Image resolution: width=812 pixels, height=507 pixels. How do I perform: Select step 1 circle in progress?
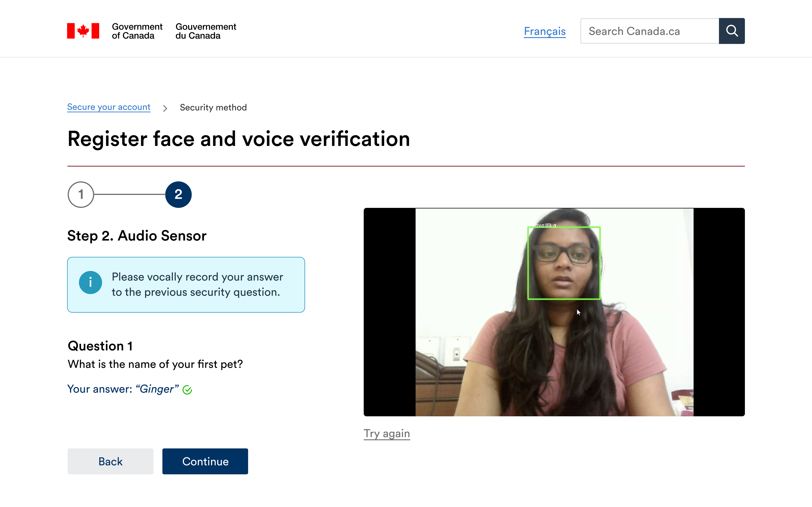(x=80, y=194)
